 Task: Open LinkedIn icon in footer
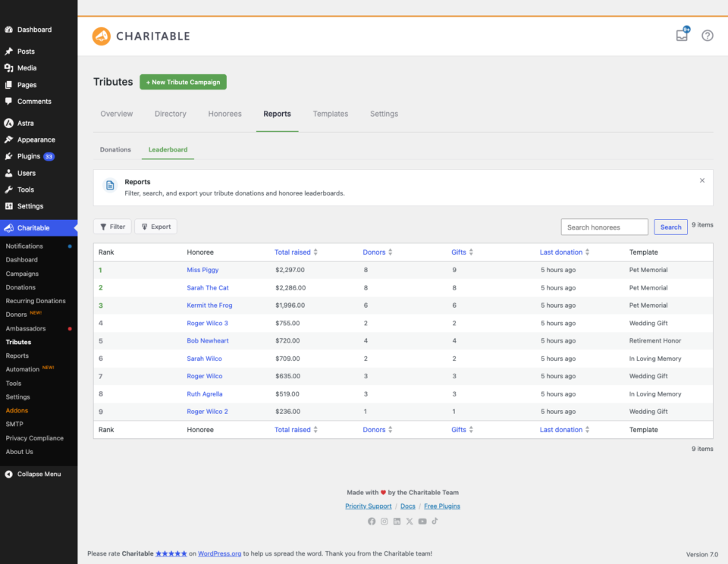(397, 522)
